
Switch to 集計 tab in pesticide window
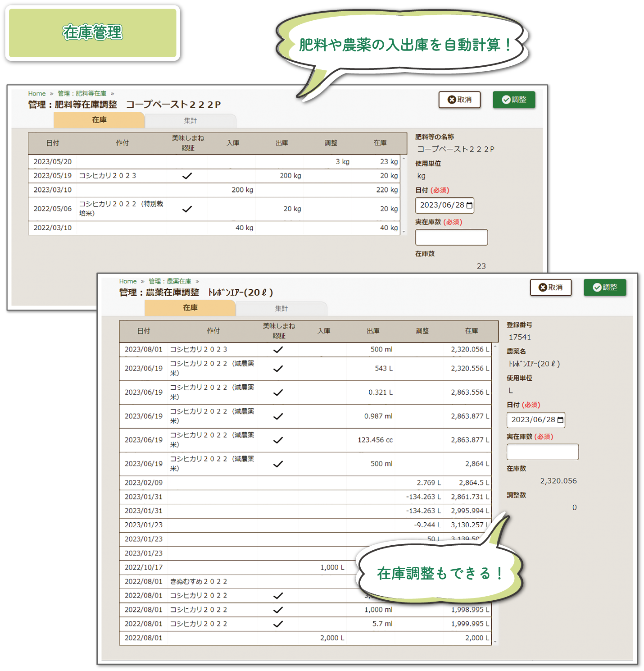pyautogui.click(x=281, y=309)
